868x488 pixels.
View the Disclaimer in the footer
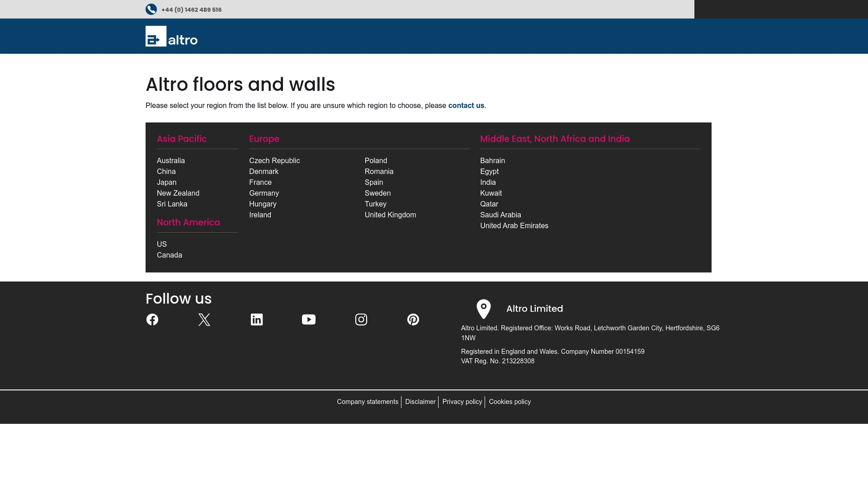pyautogui.click(x=420, y=402)
